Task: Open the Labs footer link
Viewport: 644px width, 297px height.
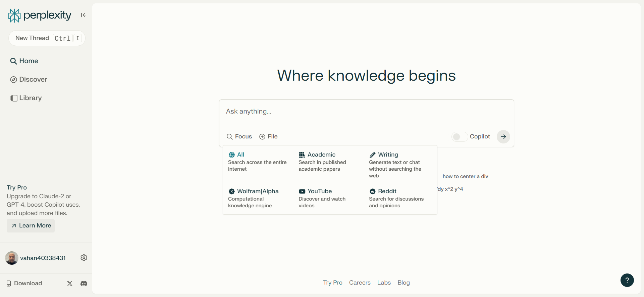Action: point(384,283)
